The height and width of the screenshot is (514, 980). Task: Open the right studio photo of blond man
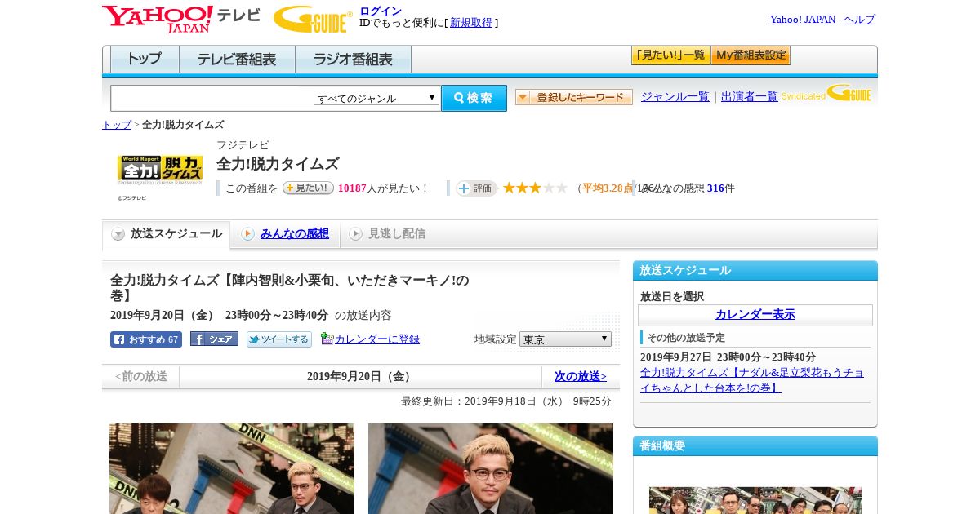491,468
